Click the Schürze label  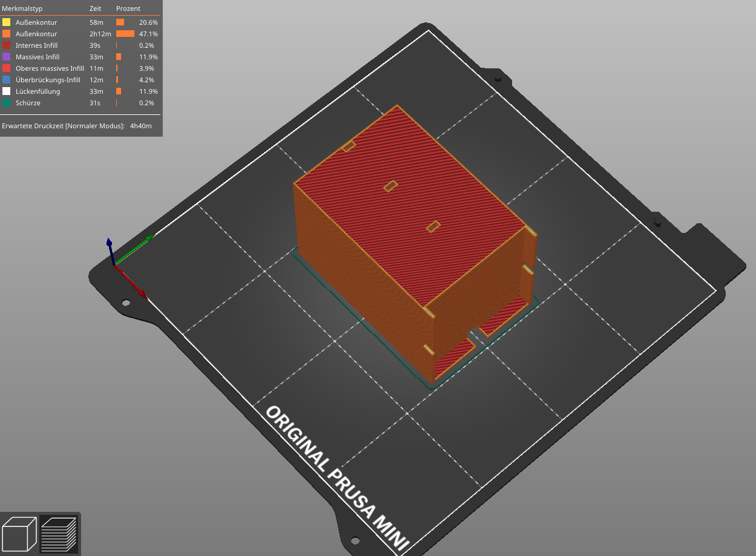click(28, 103)
